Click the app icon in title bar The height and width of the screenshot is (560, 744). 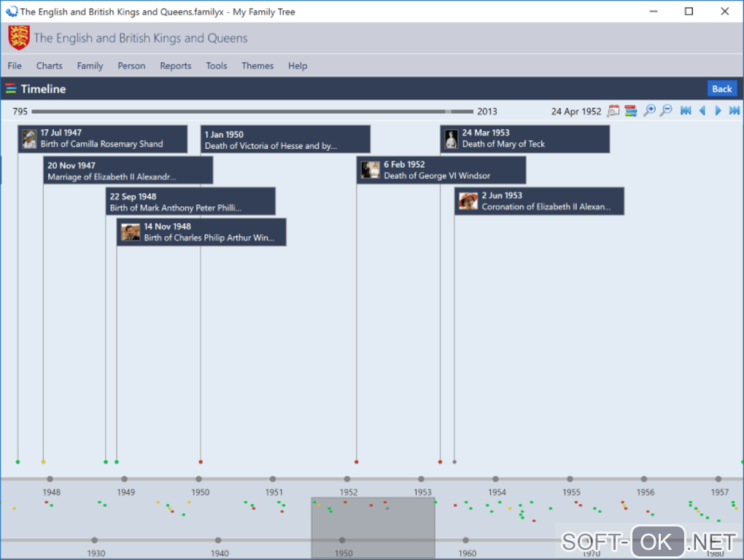12,12
